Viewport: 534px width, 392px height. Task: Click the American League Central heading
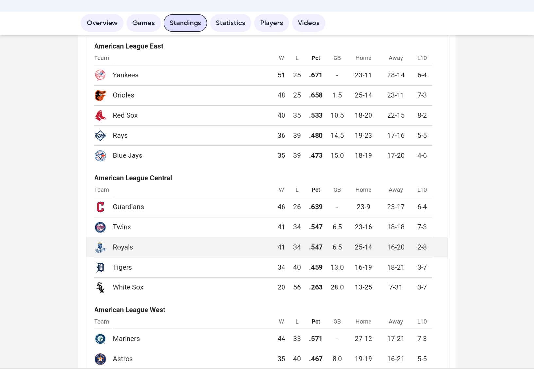click(x=133, y=178)
